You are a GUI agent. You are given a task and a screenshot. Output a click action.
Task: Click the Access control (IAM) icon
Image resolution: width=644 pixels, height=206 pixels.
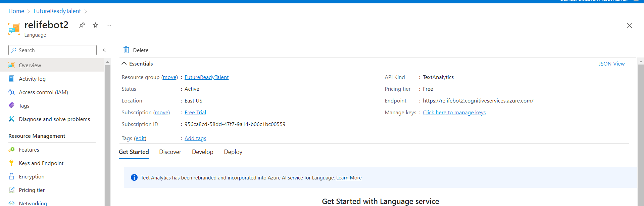click(11, 92)
